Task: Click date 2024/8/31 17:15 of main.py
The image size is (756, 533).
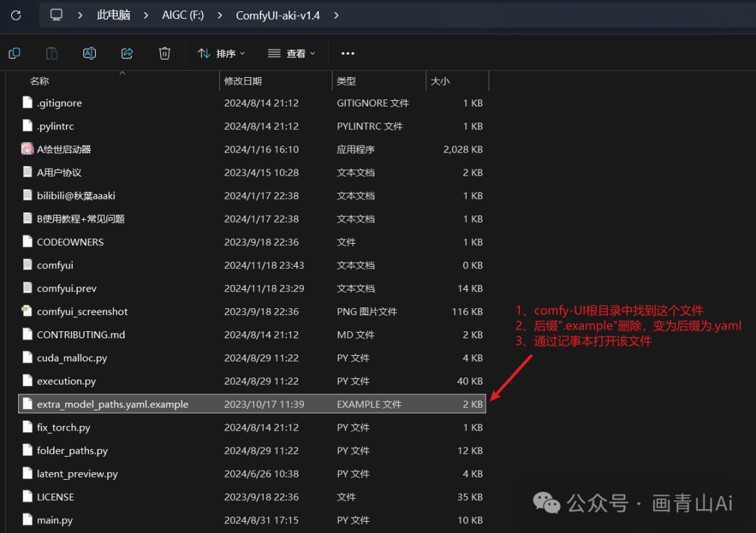Action: pyautogui.click(x=261, y=520)
